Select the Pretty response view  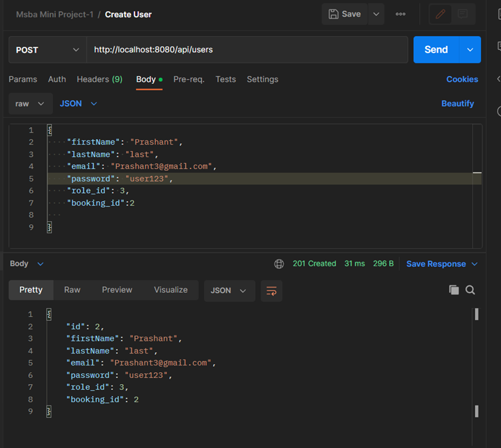[x=31, y=290]
